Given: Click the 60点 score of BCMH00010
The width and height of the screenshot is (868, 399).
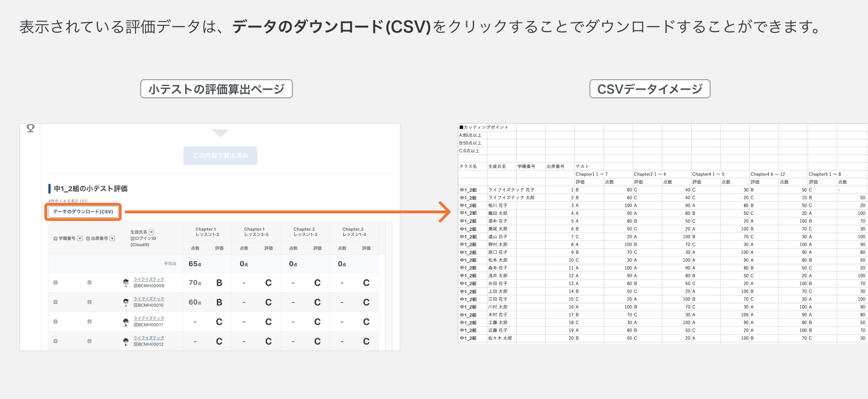Looking at the screenshot, I should click(195, 303).
